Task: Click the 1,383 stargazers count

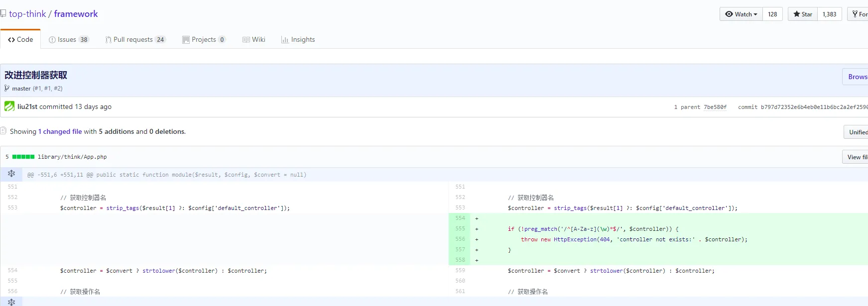Action: [x=829, y=14]
